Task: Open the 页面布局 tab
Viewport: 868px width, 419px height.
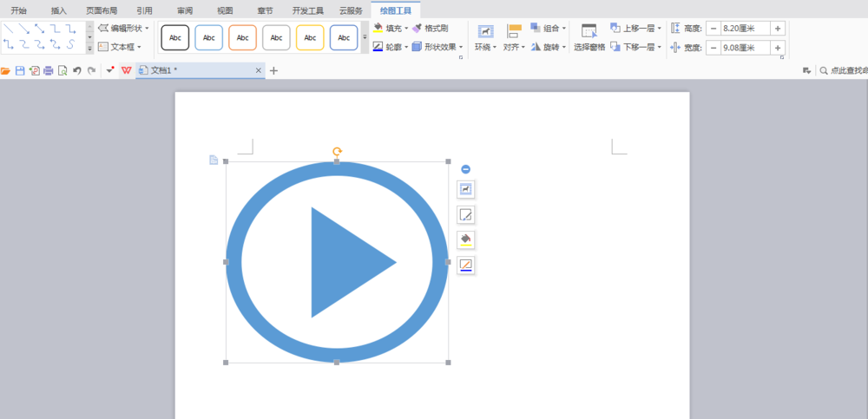Action: 102,10
